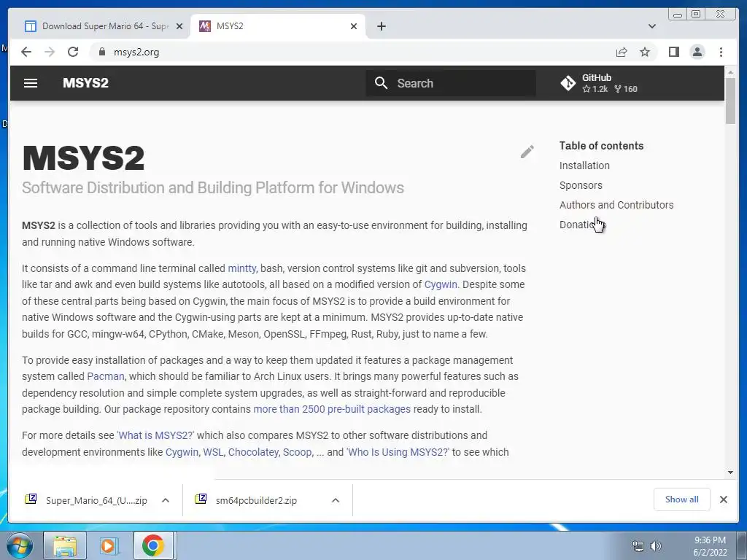Viewport: 747px width, 560px height.
Task: Expand options for sm64pcbuilder2.zip download
Action: tap(336, 500)
